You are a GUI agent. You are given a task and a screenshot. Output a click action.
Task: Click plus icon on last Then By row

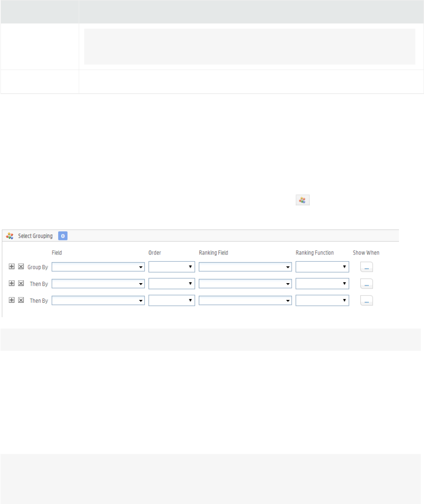pyautogui.click(x=12, y=300)
